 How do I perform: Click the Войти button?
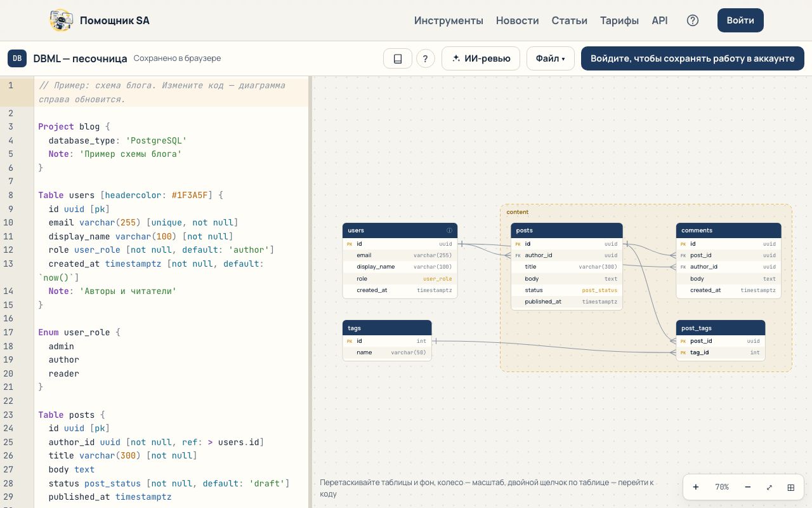(740, 20)
